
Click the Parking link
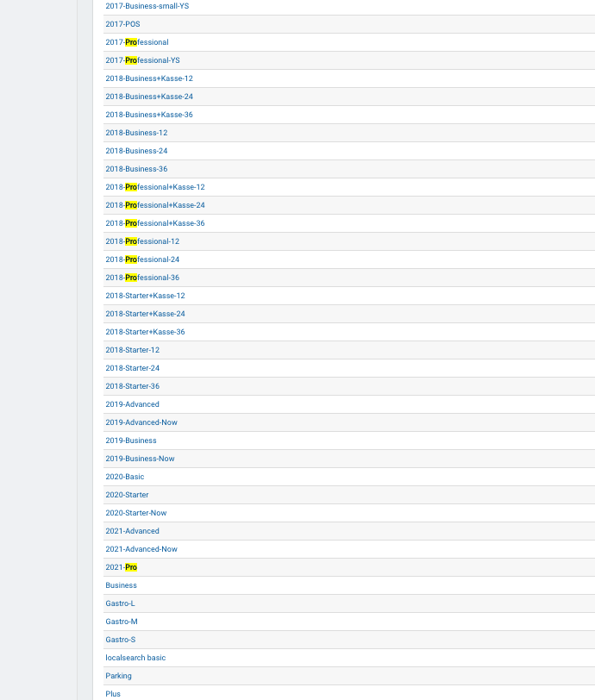(x=119, y=676)
